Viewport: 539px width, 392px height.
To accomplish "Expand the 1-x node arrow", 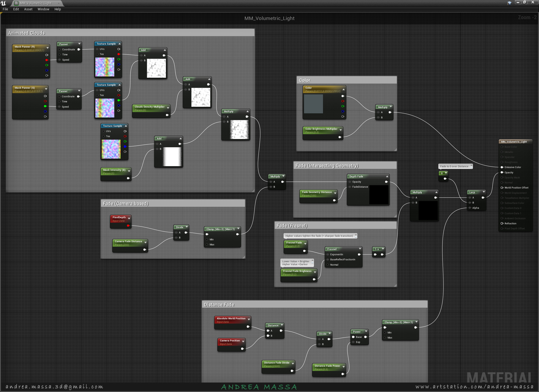I will pos(383,249).
